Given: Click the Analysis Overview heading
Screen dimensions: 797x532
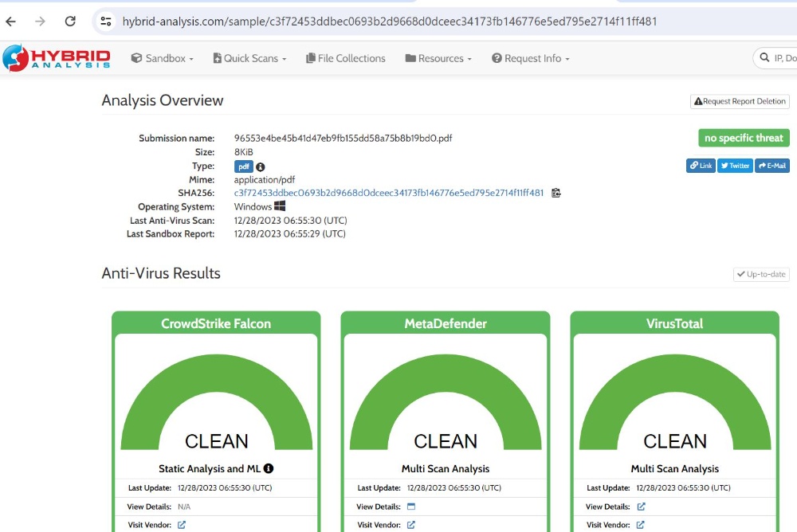Looking at the screenshot, I should (163, 100).
